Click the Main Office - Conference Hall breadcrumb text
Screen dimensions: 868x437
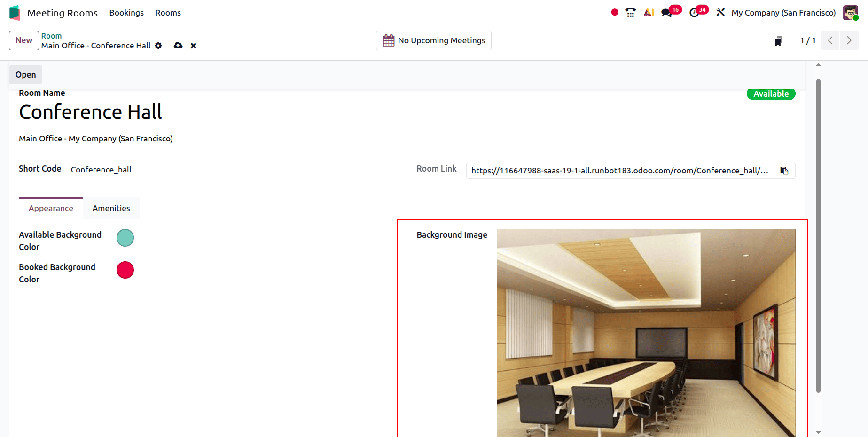coord(96,46)
